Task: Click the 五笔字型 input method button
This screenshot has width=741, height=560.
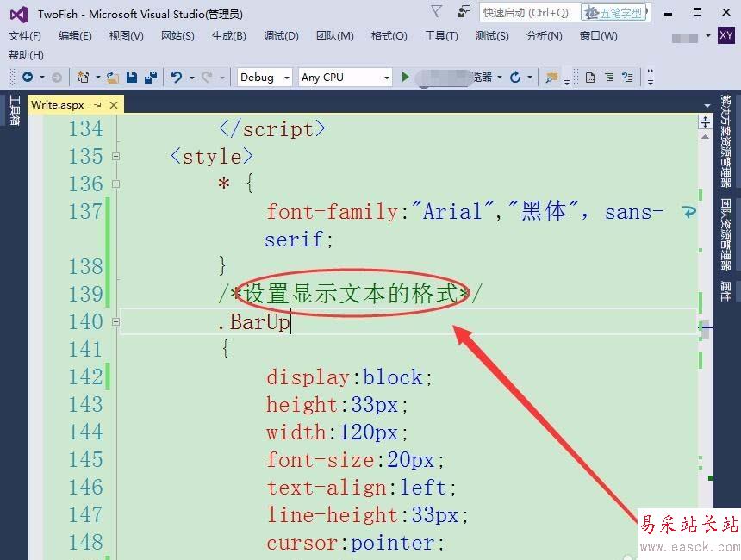Action: 615,12
